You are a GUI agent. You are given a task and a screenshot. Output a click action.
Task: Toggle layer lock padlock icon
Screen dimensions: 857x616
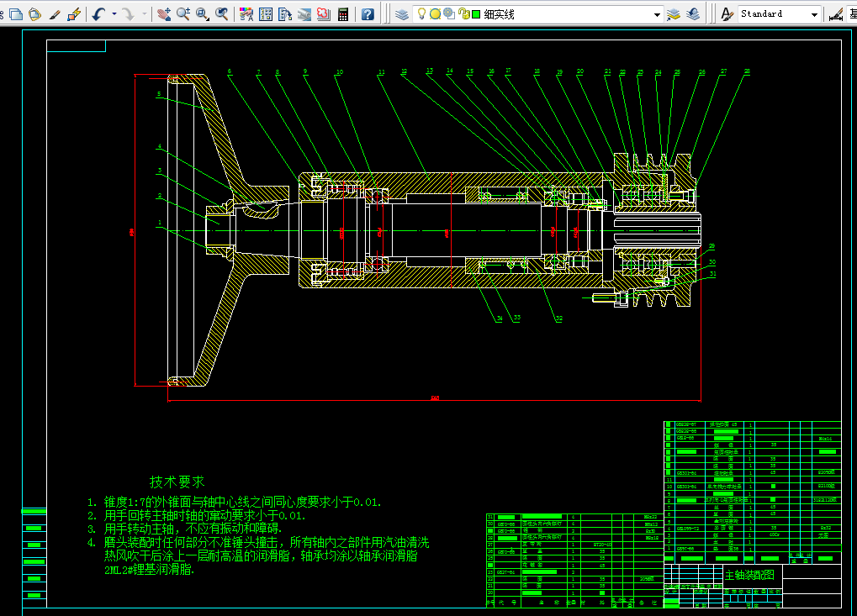(462, 14)
